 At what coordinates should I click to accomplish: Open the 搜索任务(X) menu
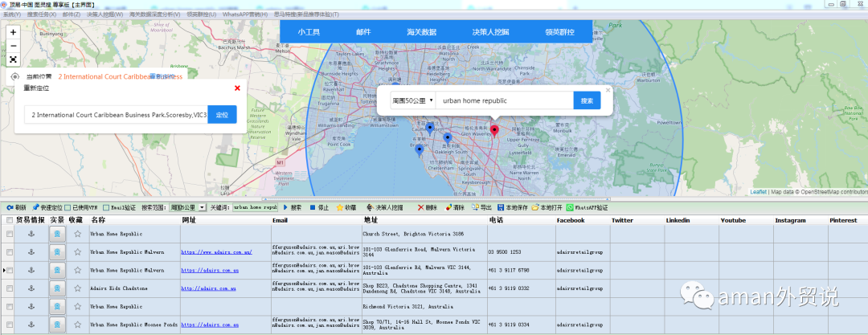[x=42, y=14]
